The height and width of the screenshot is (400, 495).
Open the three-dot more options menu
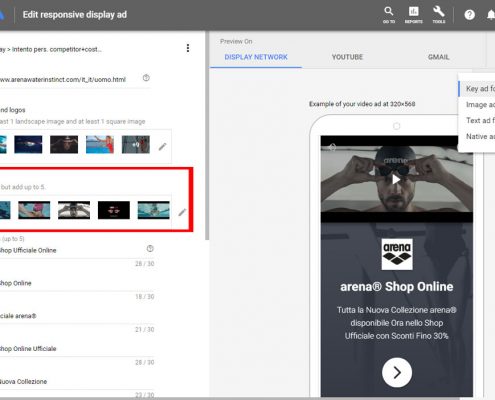click(188, 48)
